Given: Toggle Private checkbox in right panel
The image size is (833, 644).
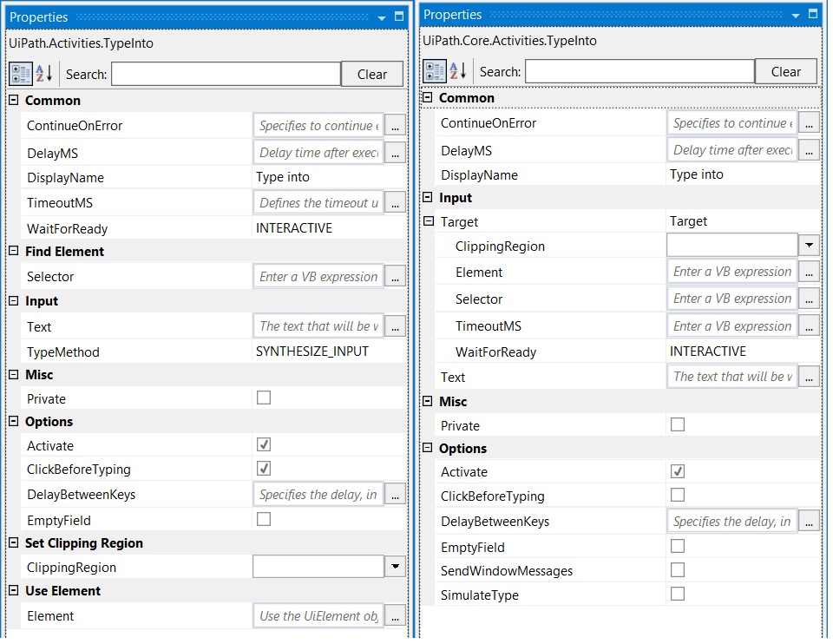Looking at the screenshot, I should 678,424.
